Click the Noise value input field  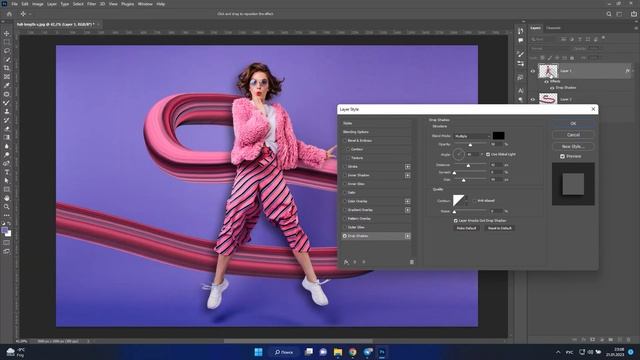pyautogui.click(x=497, y=211)
